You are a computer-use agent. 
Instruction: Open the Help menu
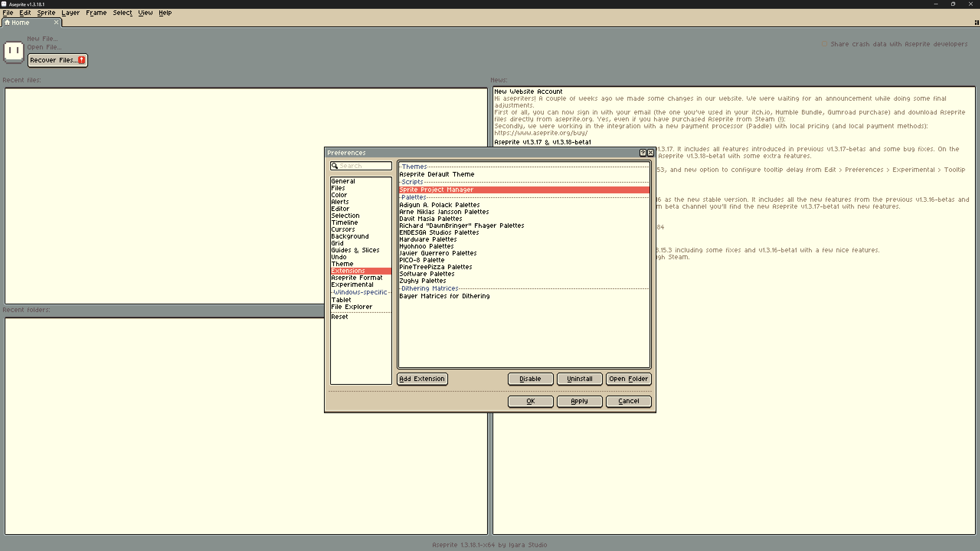[165, 13]
